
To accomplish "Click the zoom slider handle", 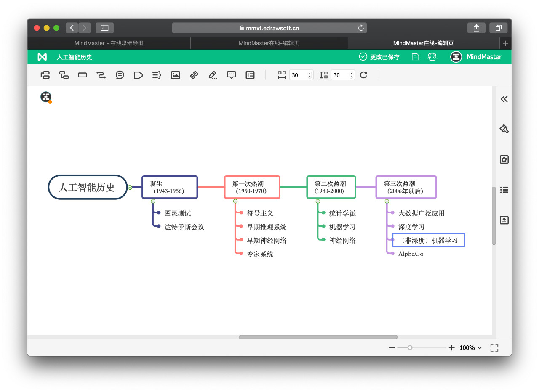I will pyautogui.click(x=410, y=348).
